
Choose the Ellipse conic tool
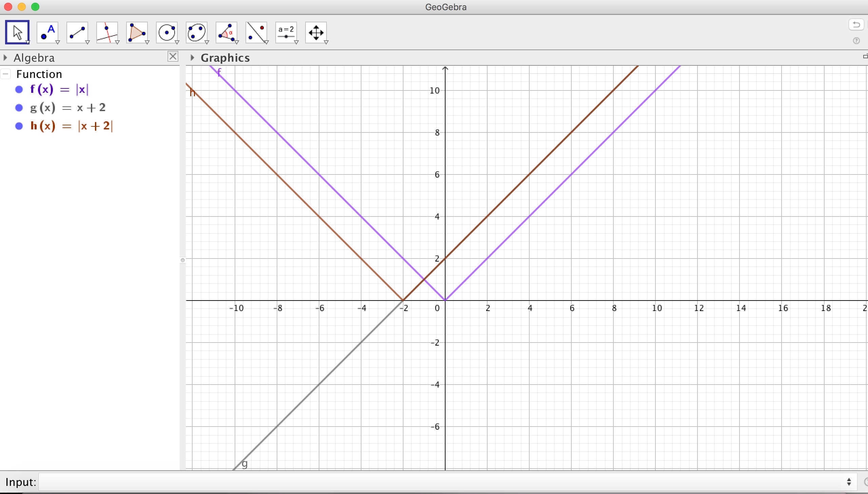(x=197, y=32)
